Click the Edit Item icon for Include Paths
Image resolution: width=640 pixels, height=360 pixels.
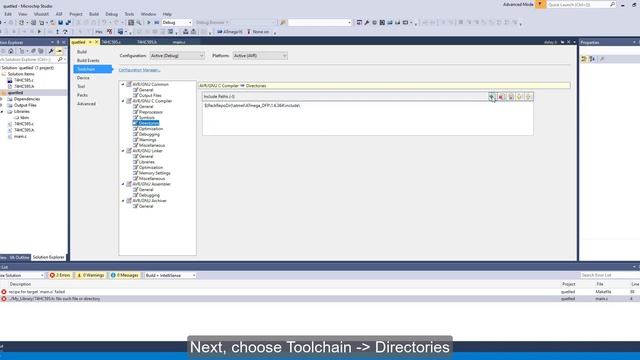[x=510, y=97]
